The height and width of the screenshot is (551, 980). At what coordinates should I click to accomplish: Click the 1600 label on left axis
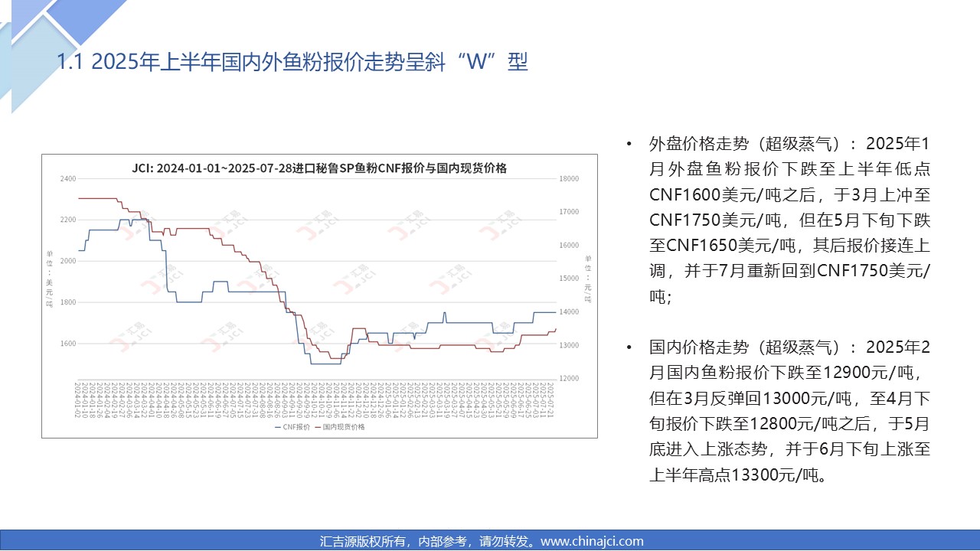pos(68,344)
